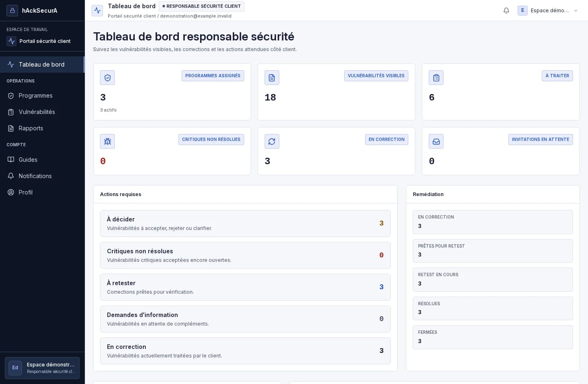This screenshot has width=588, height=384.
Task: Open Tableau de bord in sidebar
Action: click(x=42, y=65)
